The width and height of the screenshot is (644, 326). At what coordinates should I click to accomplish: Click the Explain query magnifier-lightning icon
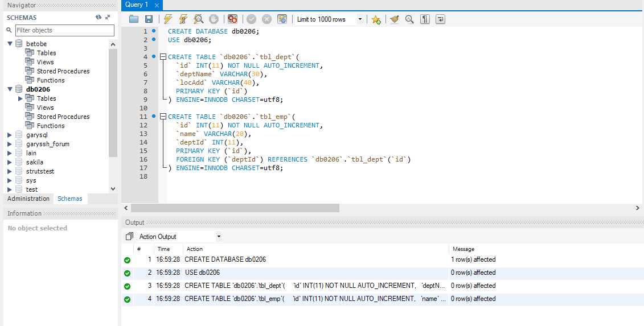[199, 19]
